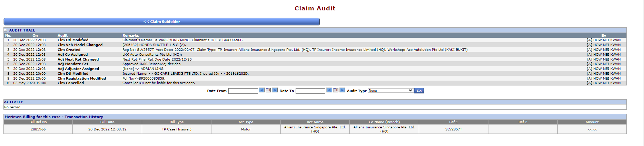Open the Audit Type dropdown
This screenshot has height=146, width=644.
click(390, 91)
